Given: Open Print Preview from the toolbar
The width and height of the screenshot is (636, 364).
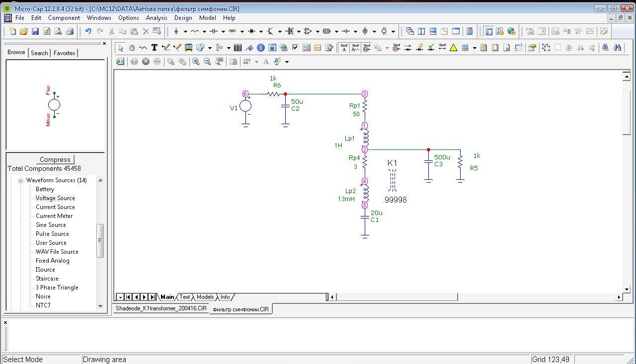Looking at the screenshot, I should [58, 31].
